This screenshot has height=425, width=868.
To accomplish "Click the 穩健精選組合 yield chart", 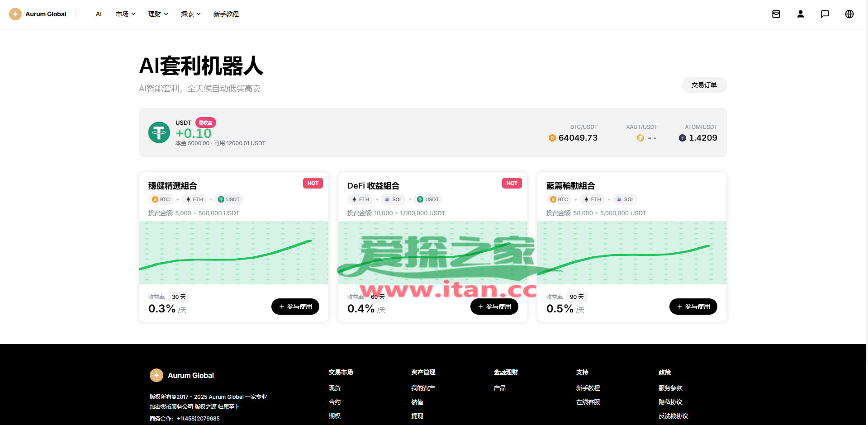I will (234, 253).
